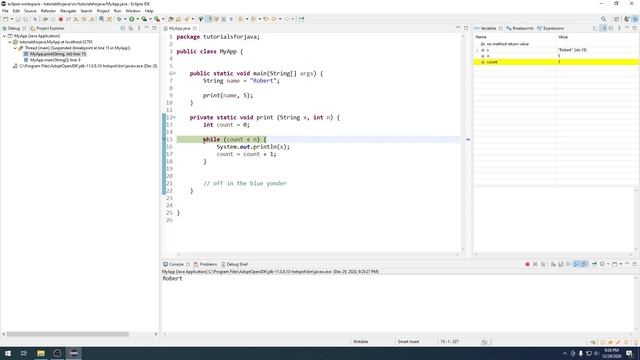Image resolution: width=640 pixels, height=360 pixels.
Task: Open the Windows notification center icon
Action: point(629,353)
